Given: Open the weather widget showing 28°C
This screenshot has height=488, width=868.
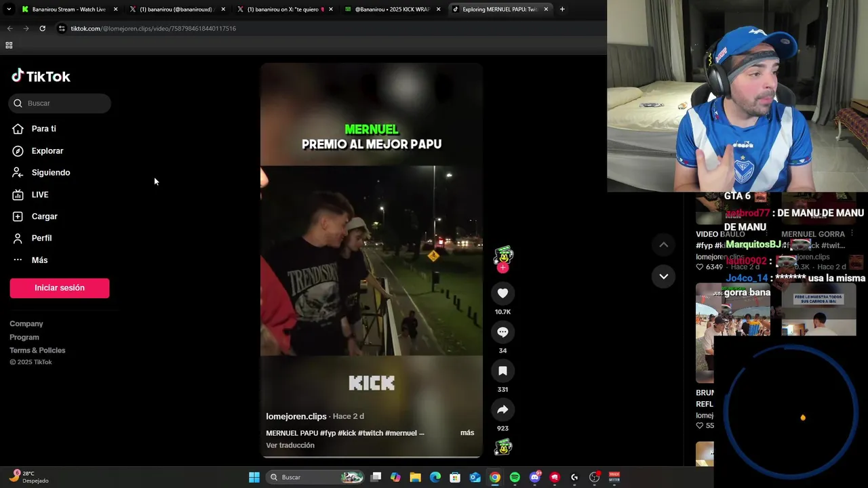Looking at the screenshot, I should (x=28, y=477).
